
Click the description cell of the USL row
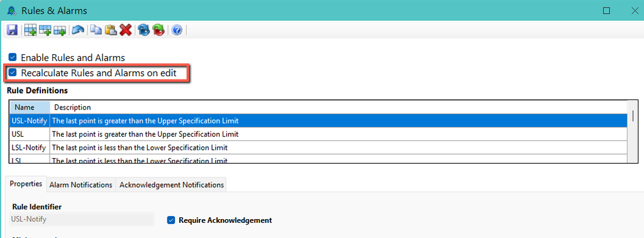click(x=338, y=134)
